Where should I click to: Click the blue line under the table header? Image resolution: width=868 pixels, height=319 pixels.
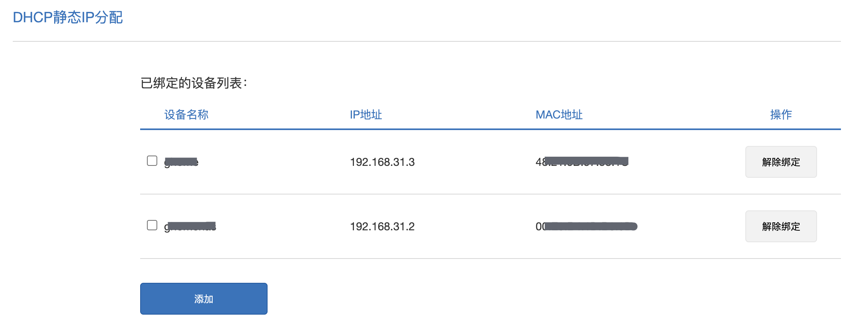tap(490, 129)
